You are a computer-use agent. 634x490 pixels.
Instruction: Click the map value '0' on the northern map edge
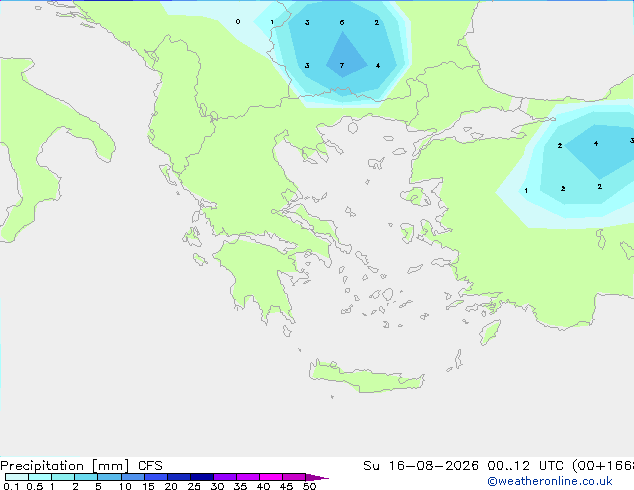tap(238, 21)
